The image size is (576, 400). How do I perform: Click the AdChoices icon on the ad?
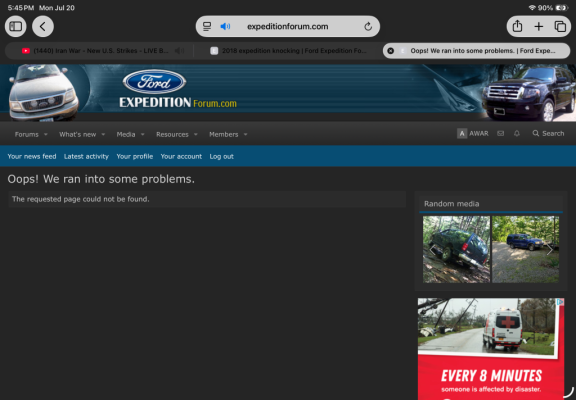pos(561,302)
